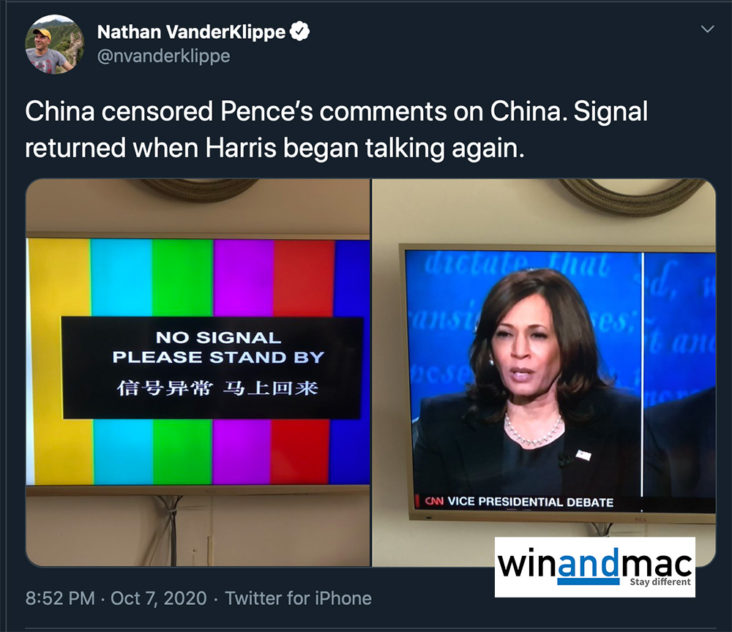Expand the tweet options chevron menu
732x632 pixels.
(x=707, y=29)
